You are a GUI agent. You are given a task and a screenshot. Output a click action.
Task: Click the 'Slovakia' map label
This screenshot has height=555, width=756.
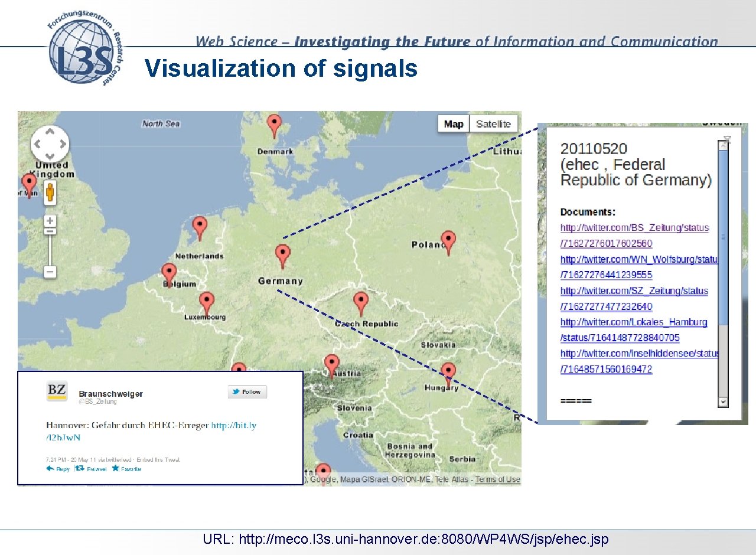coord(438,345)
